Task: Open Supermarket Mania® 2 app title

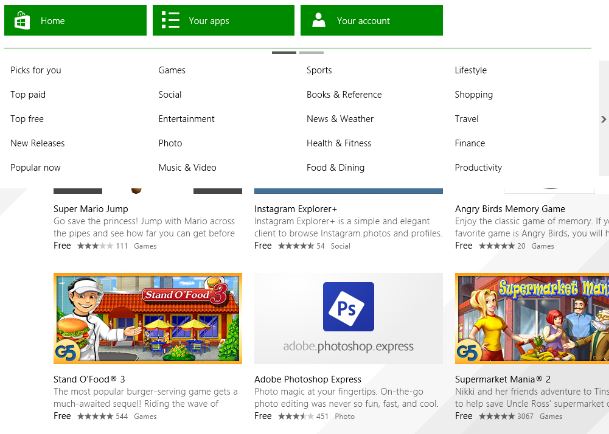Action: (x=503, y=379)
